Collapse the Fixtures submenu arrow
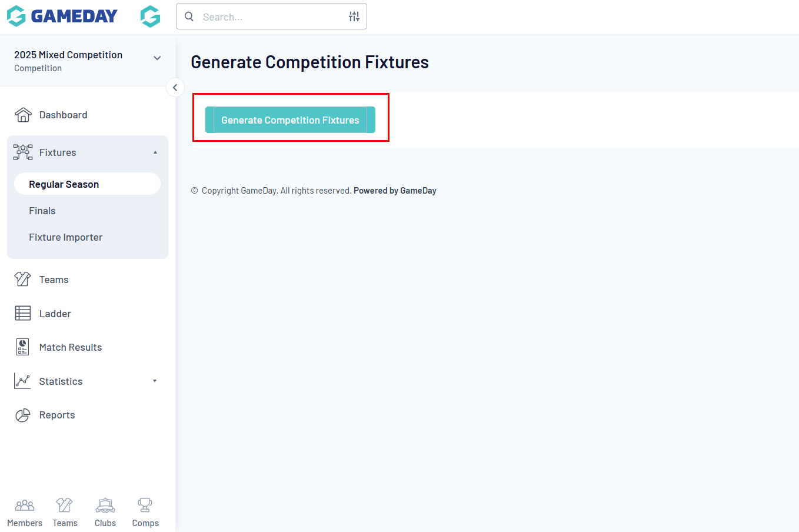 click(155, 152)
